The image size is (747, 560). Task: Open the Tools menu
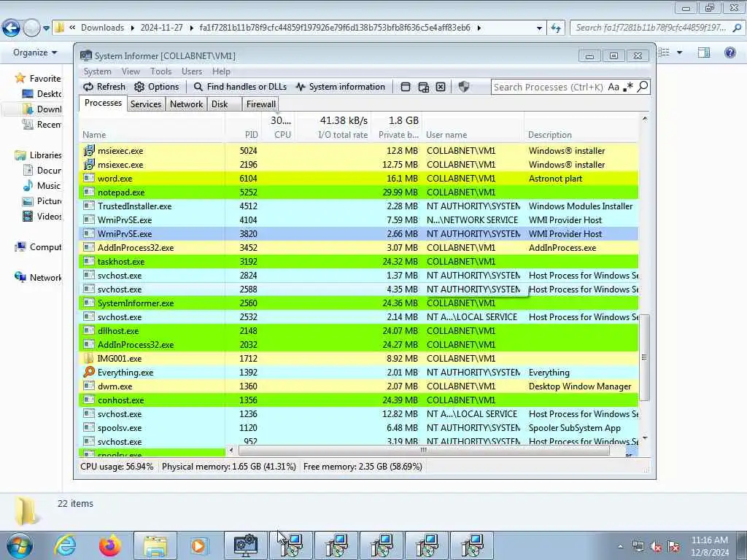click(x=160, y=71)
